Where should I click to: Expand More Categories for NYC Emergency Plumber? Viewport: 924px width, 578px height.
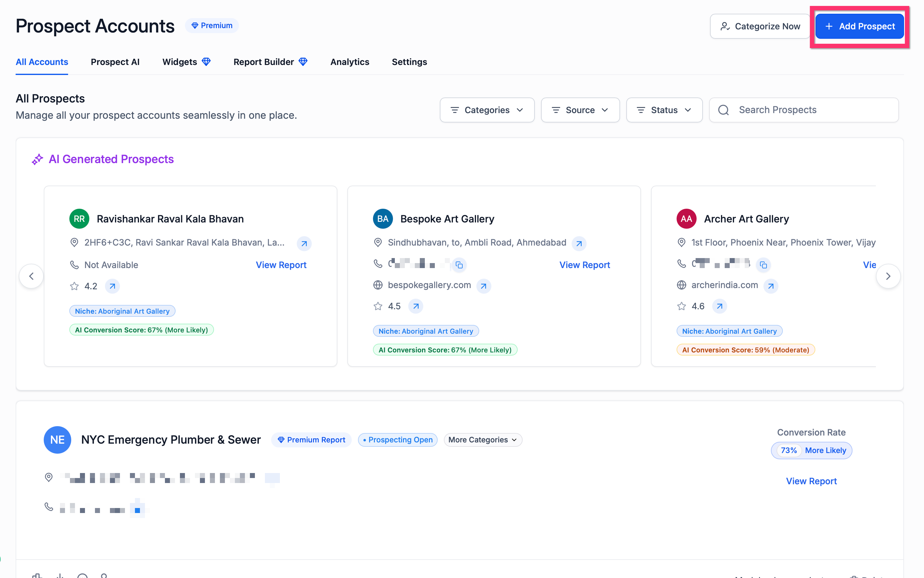[482, 440]
